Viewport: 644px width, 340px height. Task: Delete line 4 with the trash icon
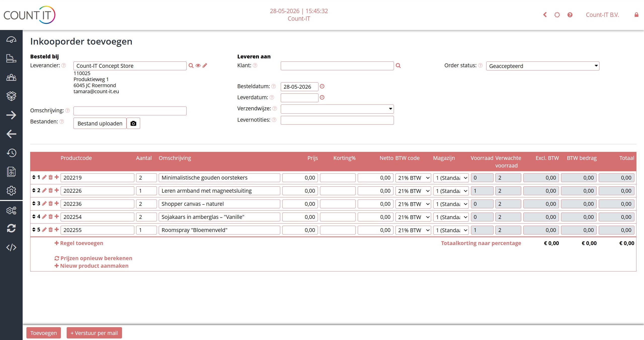pos(51,217)
